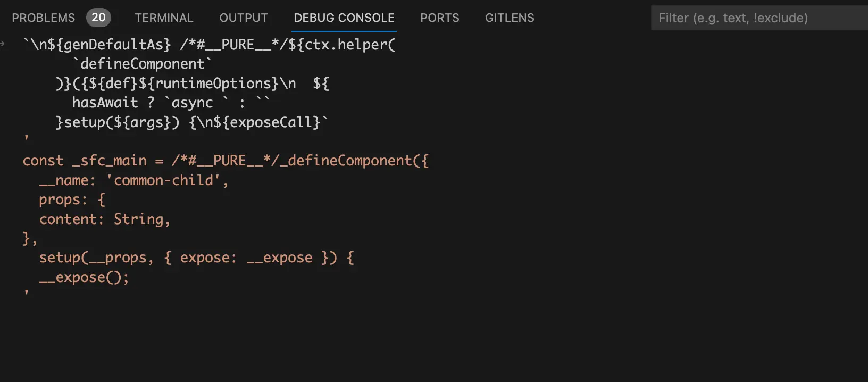Click the input arrow icon beside first console entry

(3, 44)
